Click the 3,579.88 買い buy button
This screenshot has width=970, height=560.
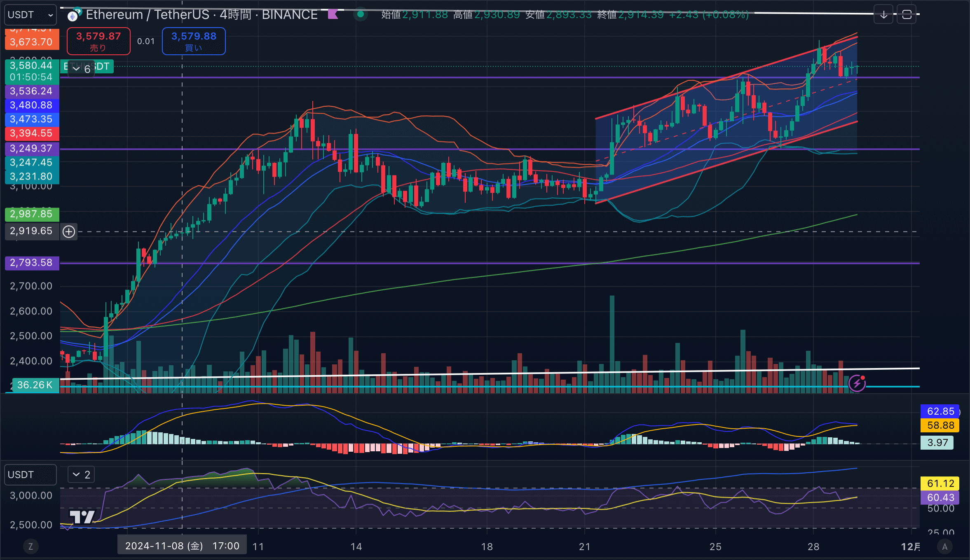click(194, 41)
